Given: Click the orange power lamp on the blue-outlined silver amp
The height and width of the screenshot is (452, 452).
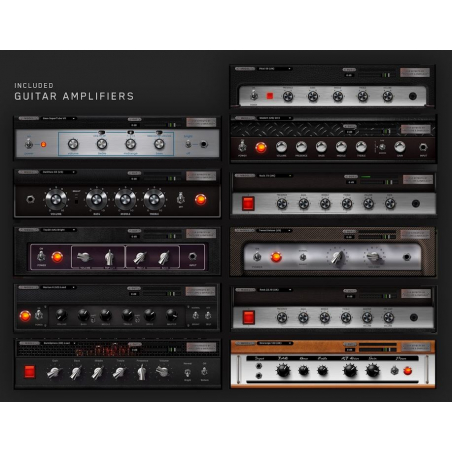Looking at the screenshot, I should [43, 144].
